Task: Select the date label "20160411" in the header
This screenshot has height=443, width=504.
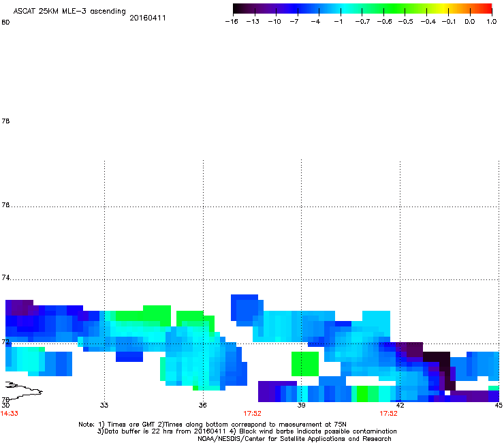Action: point(148,18)
